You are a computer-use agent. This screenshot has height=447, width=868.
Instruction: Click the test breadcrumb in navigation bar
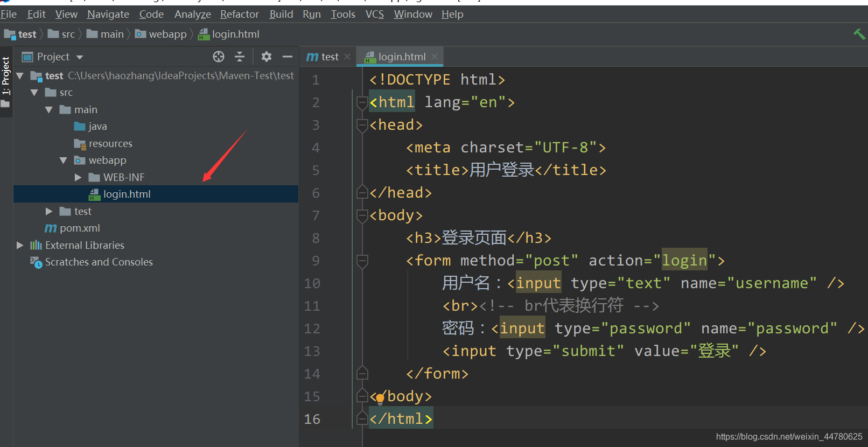[20, 34]
